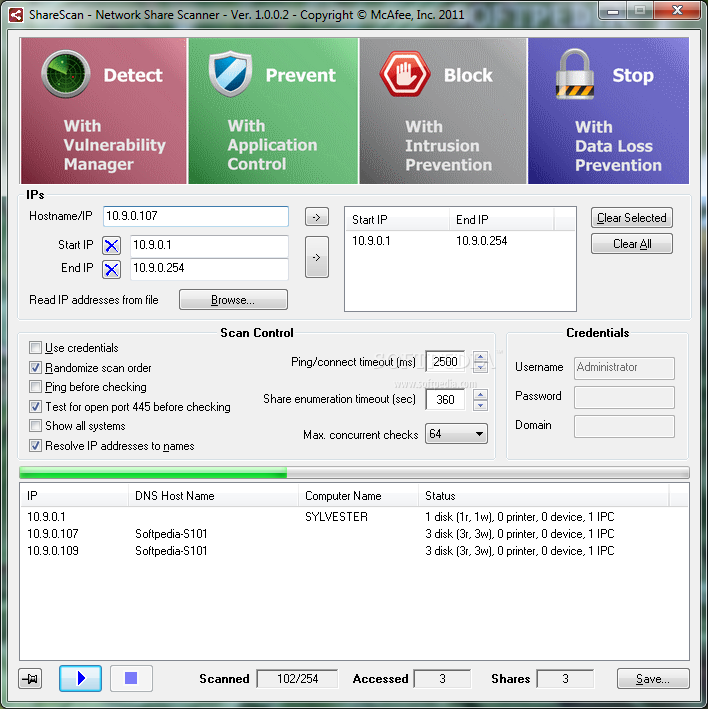The width and height of the screenshot is (708, 709).
Task: Toggle Use credentials checkbox
Action: pyautogui.click(x=35, y=348)
